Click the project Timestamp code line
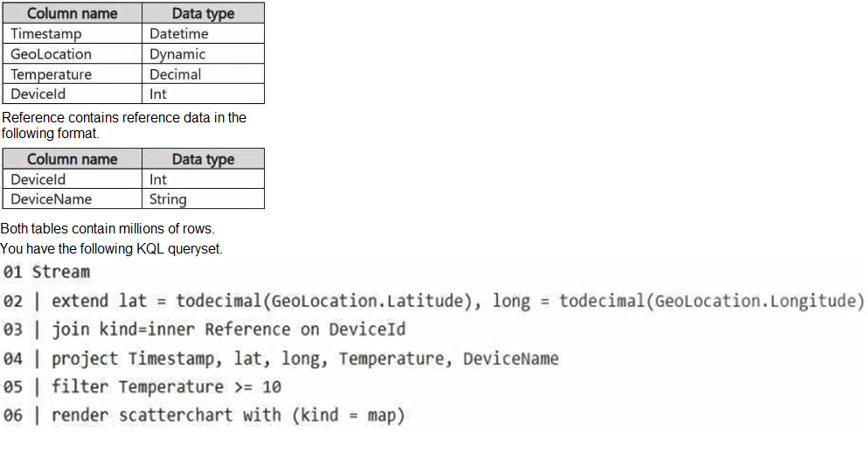The width and height of the screenshot is (868, 452). click(x=281, y=358)
